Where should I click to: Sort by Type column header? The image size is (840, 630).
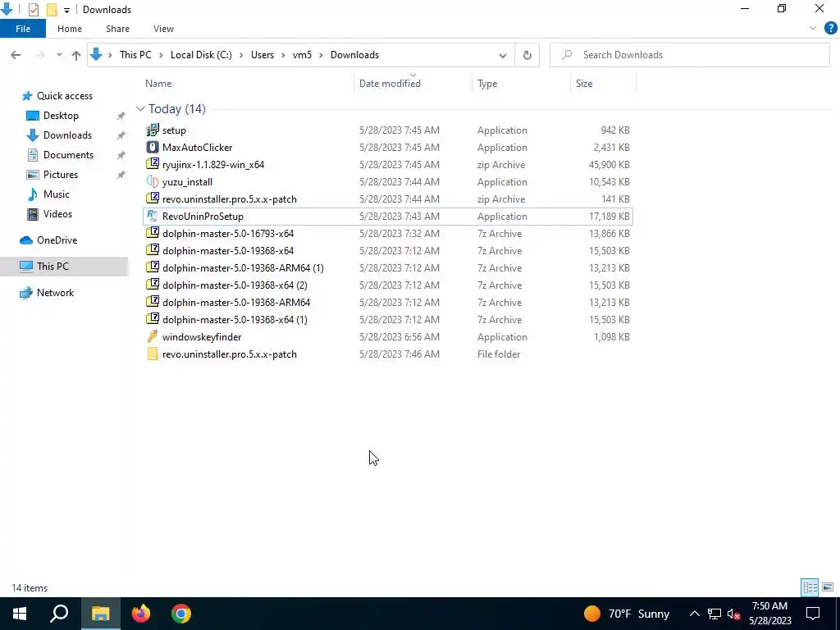click(487, 84)
